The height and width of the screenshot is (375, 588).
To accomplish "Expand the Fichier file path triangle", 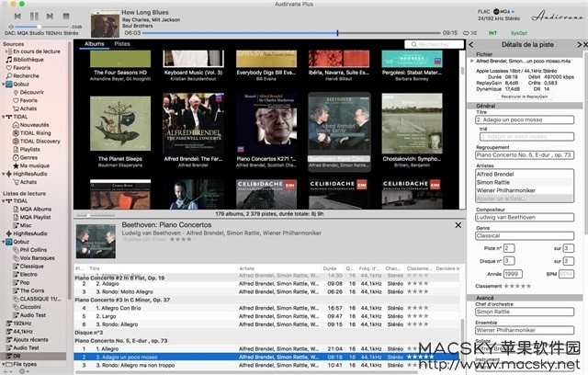I will pyautogui.click(x=472, y=61).
